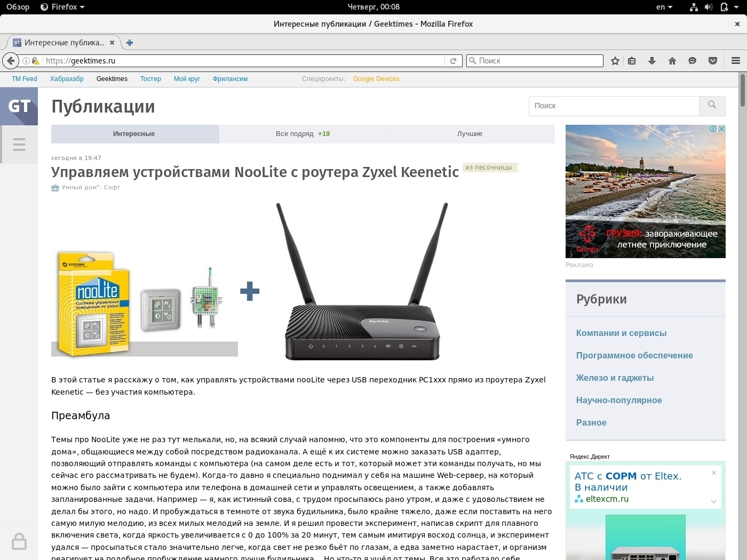Bookmark this page with the star icon
Viewport: 747px width, 560px height.
[x=615, y=61]
